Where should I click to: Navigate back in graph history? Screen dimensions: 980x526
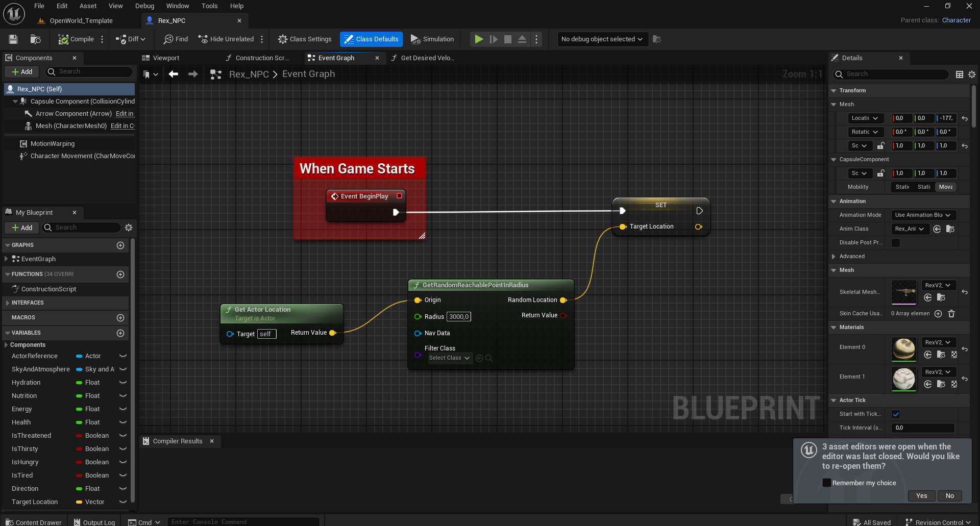[174, 74]
